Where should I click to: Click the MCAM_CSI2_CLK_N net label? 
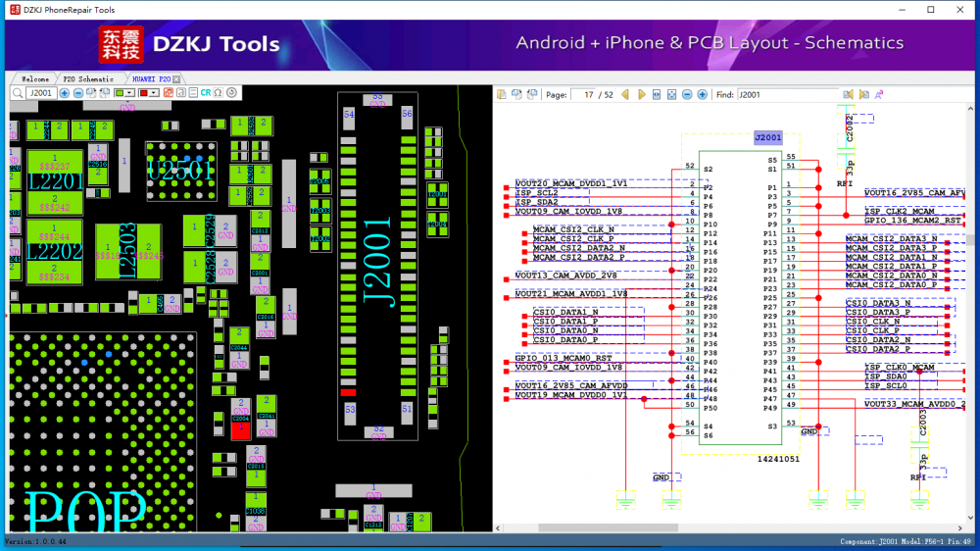(x=573, y=229)
